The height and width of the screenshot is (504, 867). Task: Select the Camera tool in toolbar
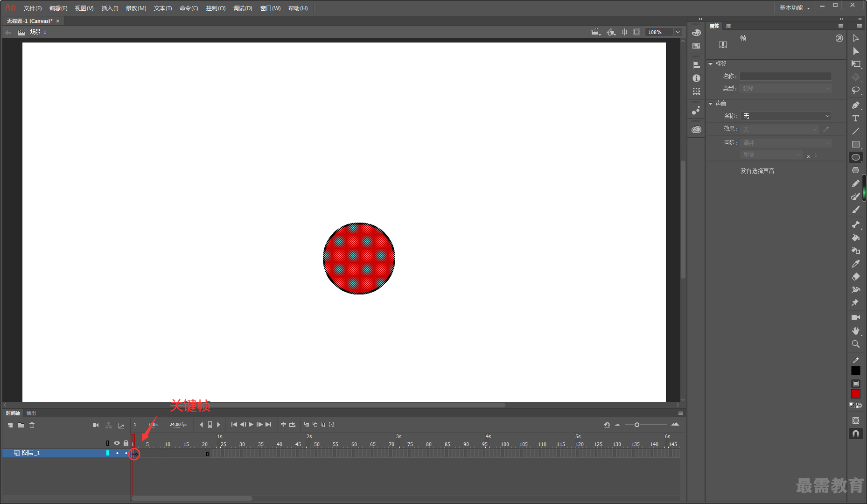(x=856, y=317)
